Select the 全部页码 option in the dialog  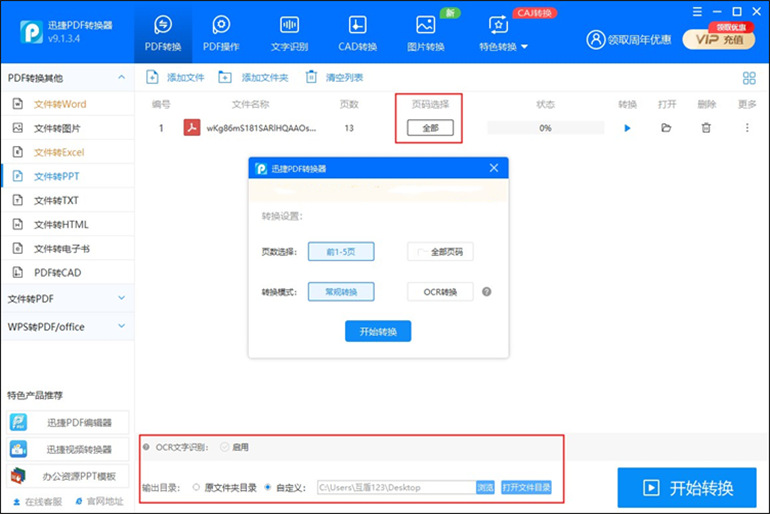(x=440, y=252)
